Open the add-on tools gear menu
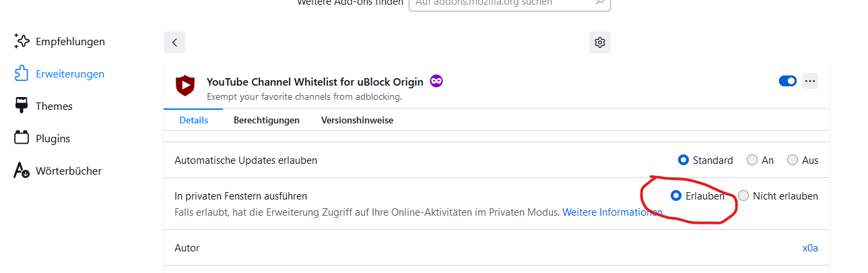This screenshot has width=868, height=273. point(600,42)
